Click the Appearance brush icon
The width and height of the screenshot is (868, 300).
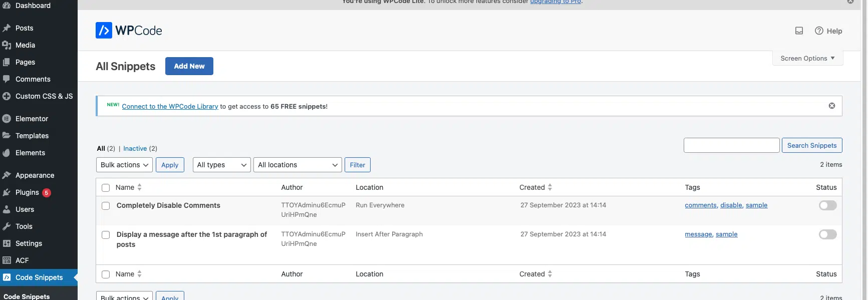coord(7,175)
